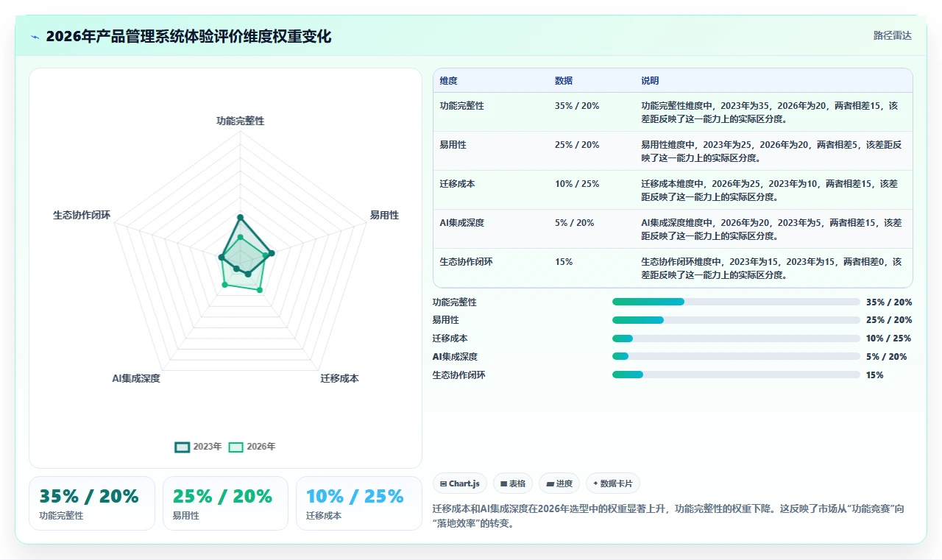Click the 进度 tag chip

559,483
